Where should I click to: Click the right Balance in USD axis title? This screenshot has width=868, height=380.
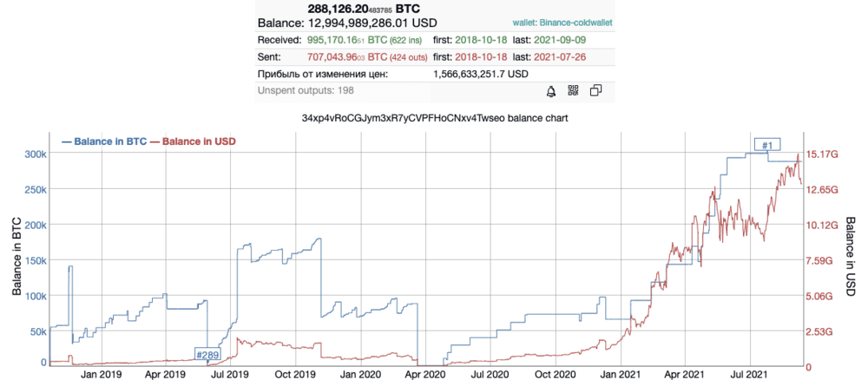[852, 256]
